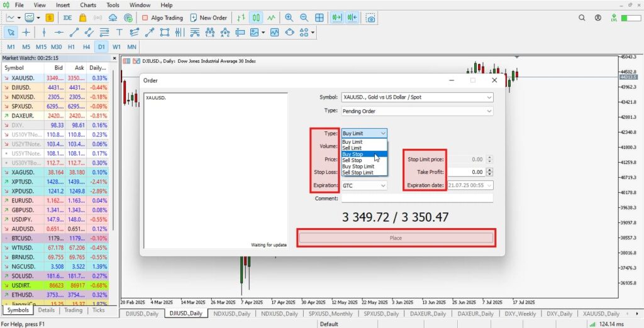The image size is (644, 328).
Task: Expand the Symbol dropdown for XAUUSD
Action: [x=489, y=97]
